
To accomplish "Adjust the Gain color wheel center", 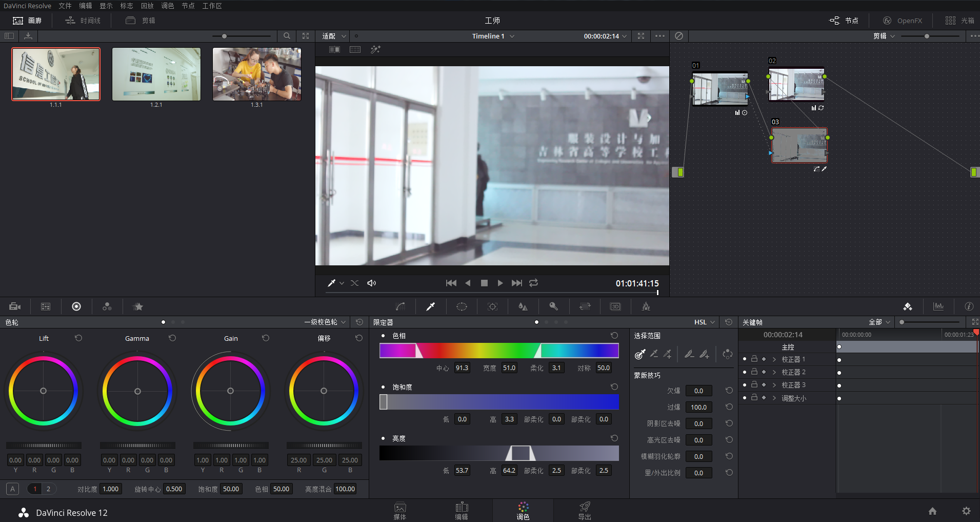I will click(x=230, y=391).
